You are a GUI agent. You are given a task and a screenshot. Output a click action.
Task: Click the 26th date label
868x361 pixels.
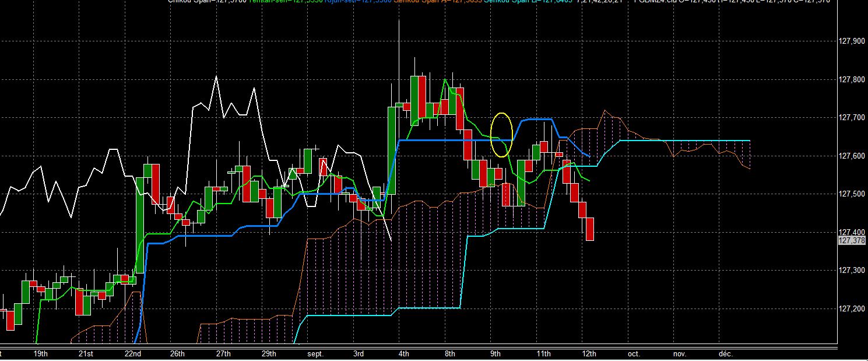(177, 354)
